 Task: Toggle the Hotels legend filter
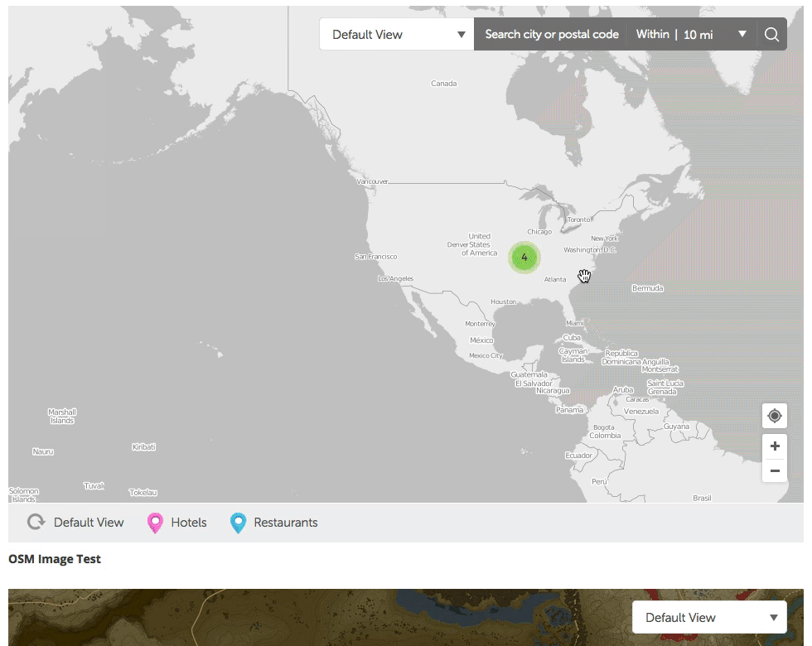189,523
